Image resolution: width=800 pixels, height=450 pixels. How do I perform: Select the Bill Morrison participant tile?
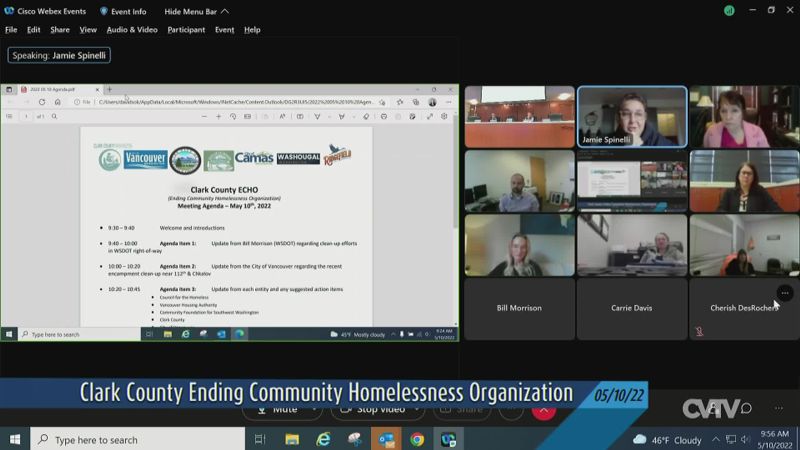pyautogui.click(x=519, y=308)
